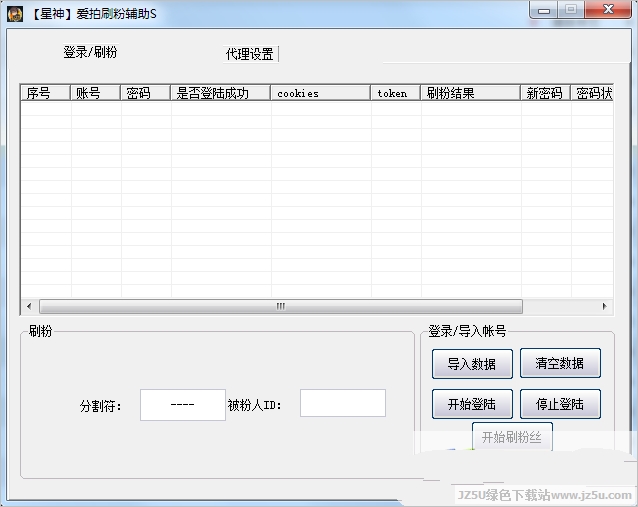This screenshot has height=507, width=638.
Task: Focus the 被粉人ID input field
Action: pyautogui.click(x=343, y=403)
